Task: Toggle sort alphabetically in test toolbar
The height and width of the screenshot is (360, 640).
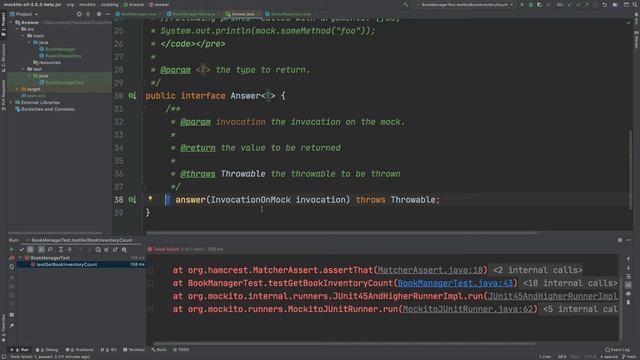Action: pos(41,249)
